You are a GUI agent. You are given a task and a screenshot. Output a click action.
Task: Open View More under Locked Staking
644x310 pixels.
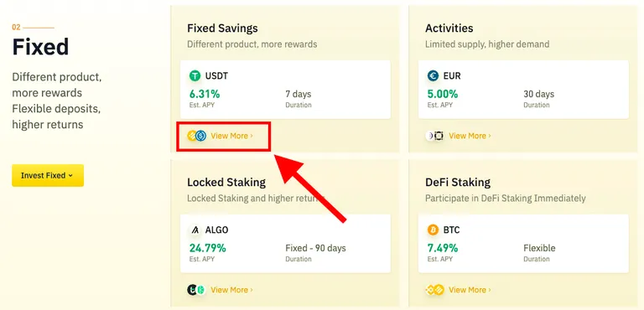pos(231,290)
